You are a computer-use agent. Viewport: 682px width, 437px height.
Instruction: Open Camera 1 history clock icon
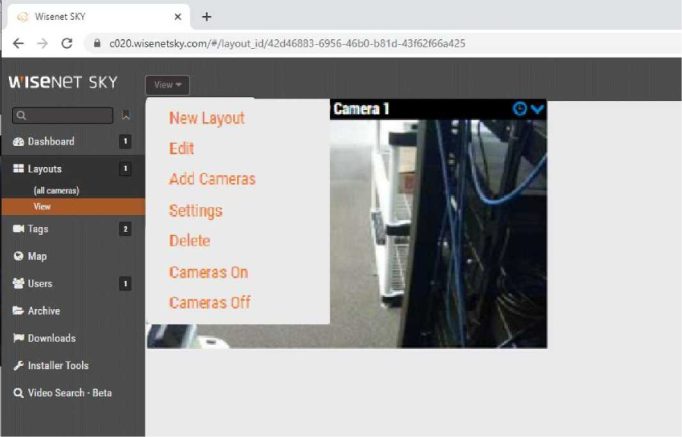click(x=520, y=109)
